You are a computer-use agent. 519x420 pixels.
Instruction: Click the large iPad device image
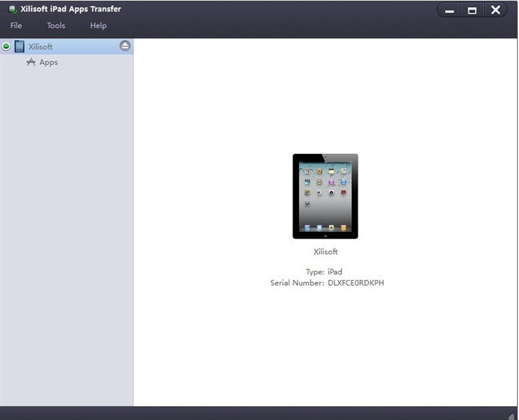[325, 196]
